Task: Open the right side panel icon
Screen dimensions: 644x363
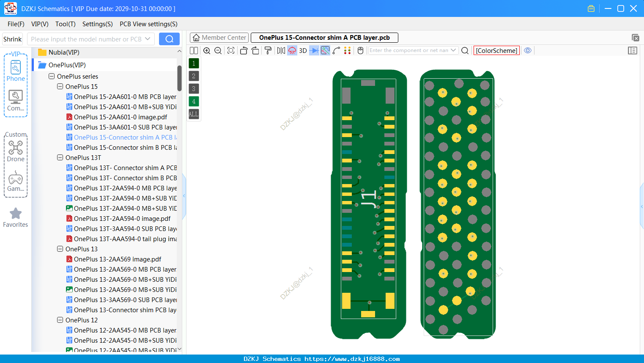Action: pyautogui.click(x=633, y=50)
